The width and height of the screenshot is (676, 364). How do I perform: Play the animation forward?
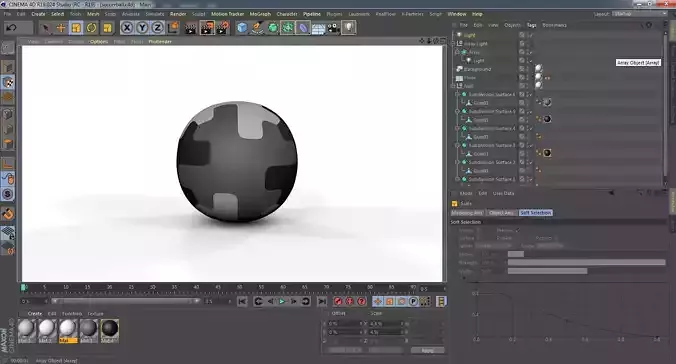pos(282,301)
